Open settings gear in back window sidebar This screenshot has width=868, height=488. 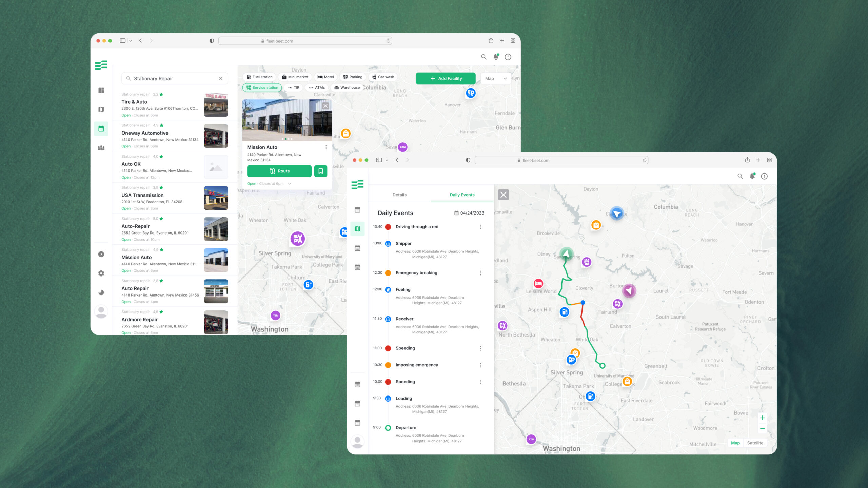pos(101,273)
